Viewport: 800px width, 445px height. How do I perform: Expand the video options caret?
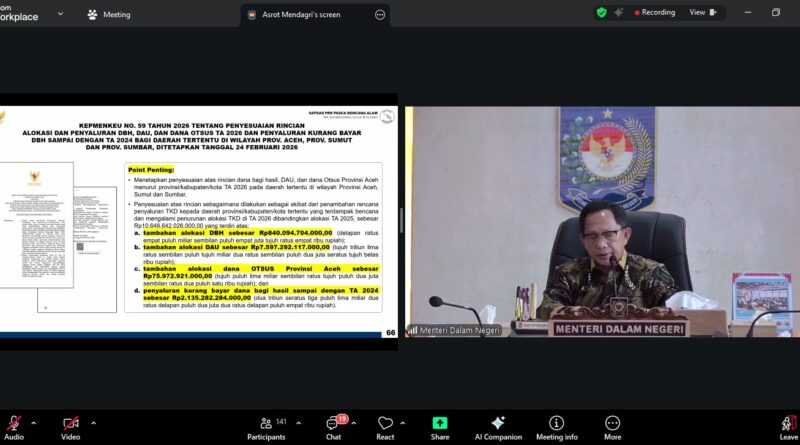point(93,422)
